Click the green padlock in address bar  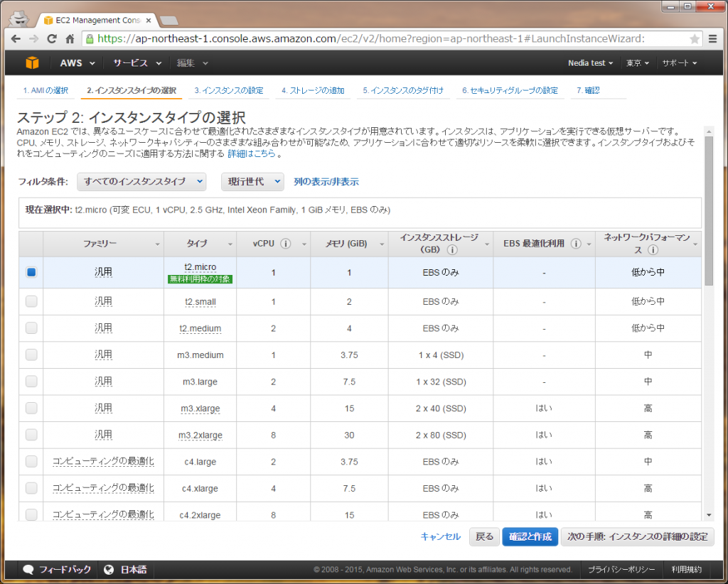(x=90, y=39)
